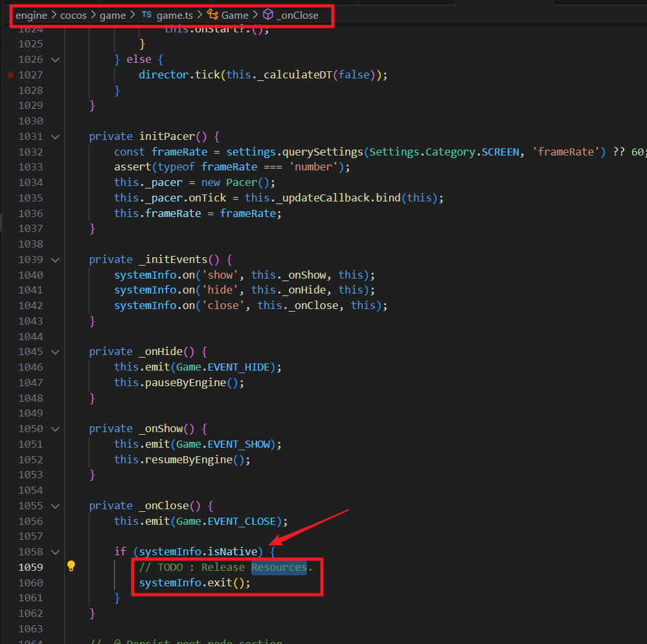Fold the _onHide method at line 1045
The image size is (647, 644).
pyautogui.click(x=55, y=352)
